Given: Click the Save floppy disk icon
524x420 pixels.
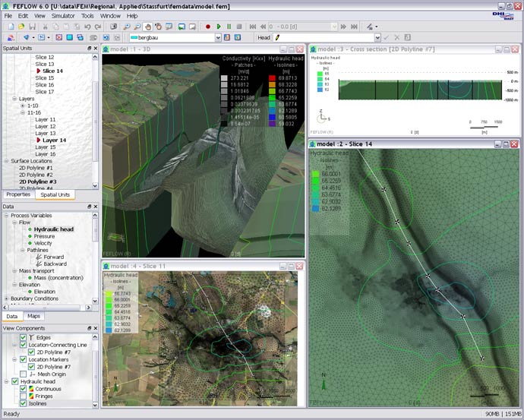Looking at the screenshot, I should click(x=32, y=27).
